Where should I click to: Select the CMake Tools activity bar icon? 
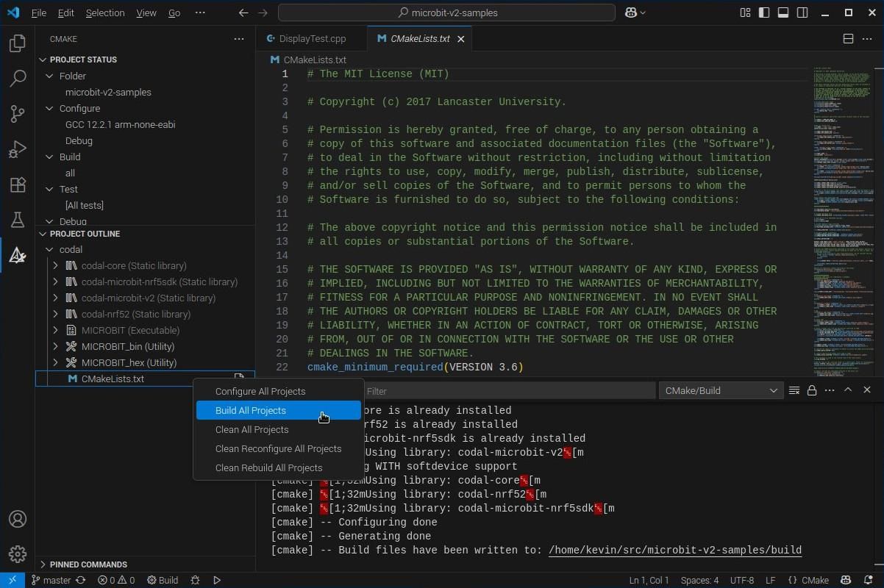18,255
